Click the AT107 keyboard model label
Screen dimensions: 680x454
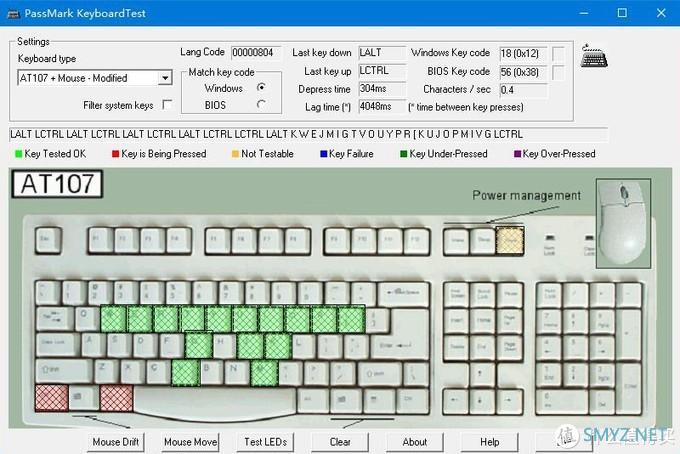click(57, 184)
